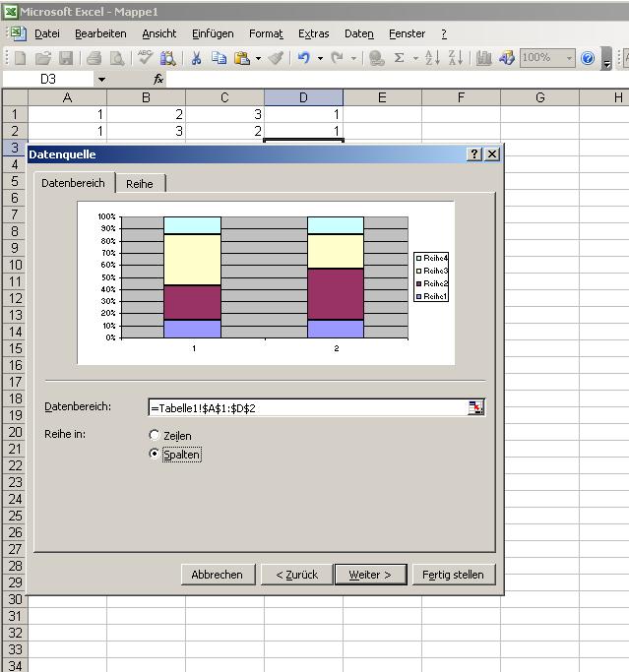
Task: Click the < Zurück button
Action: 296,575
